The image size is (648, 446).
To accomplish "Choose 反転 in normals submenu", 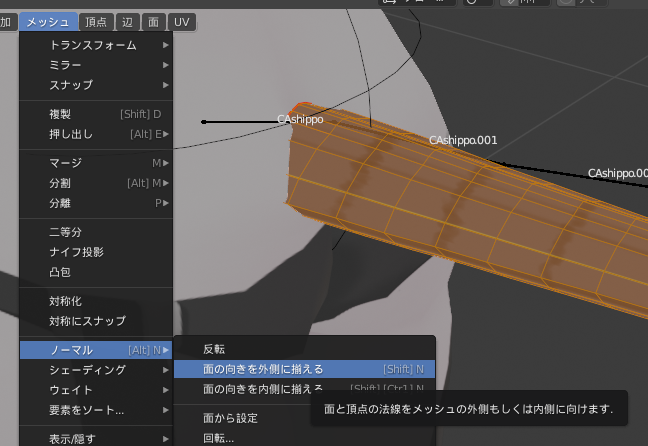I will click(x=304, y=349).
